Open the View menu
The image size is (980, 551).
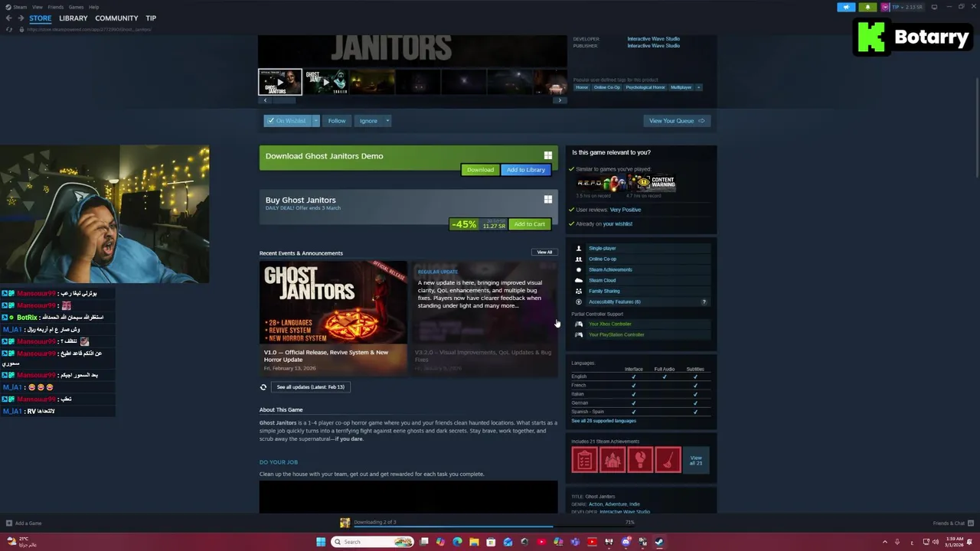37,7
